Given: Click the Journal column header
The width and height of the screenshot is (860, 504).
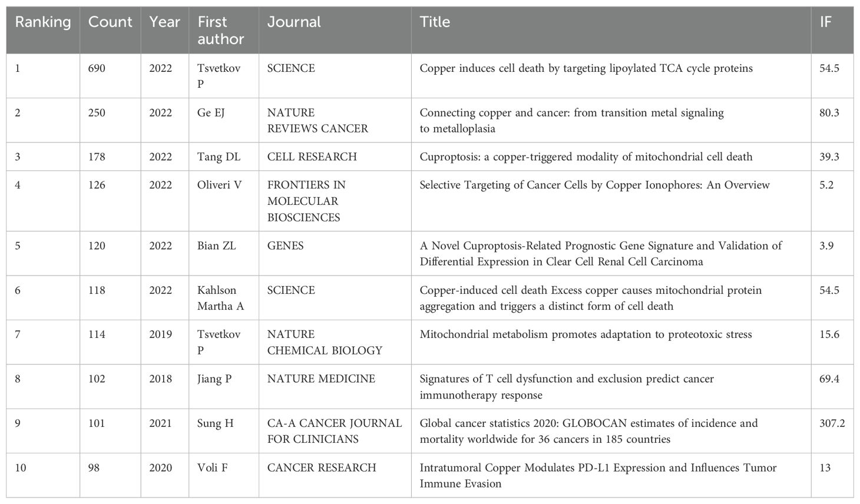Looking at the screenshot, I should point(294,22).
